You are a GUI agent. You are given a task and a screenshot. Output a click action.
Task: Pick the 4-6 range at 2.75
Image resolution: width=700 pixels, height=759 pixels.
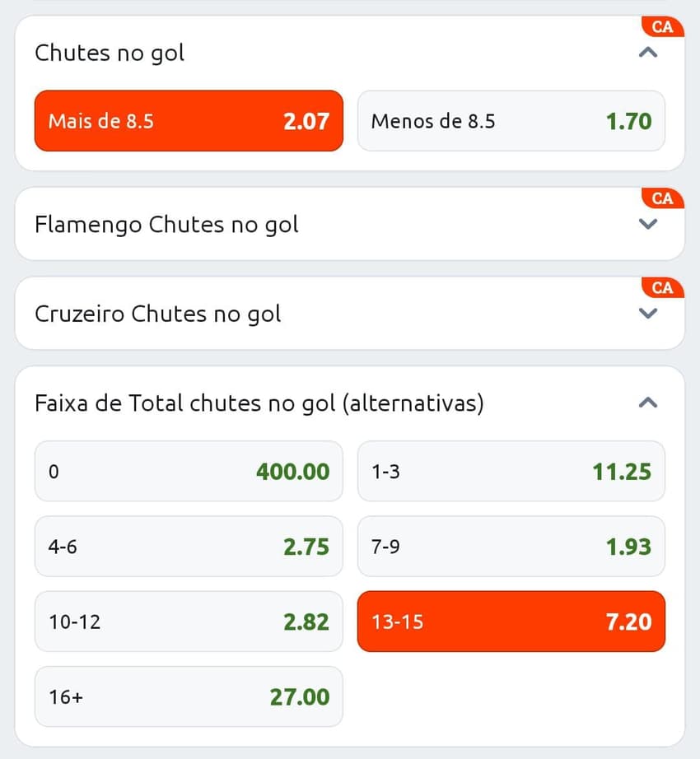pyautogui.click(x=189, y=547)
